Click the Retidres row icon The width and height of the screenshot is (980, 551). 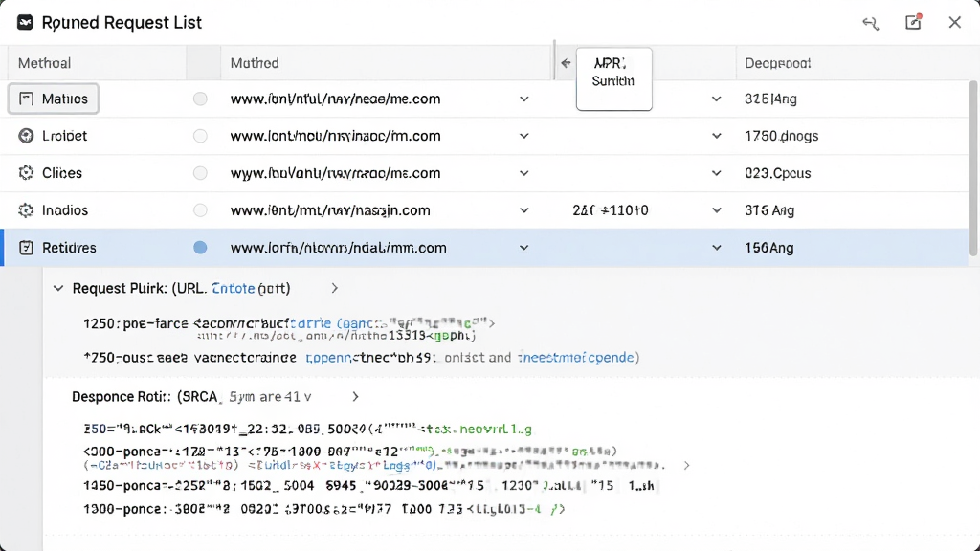coord(26,248)
